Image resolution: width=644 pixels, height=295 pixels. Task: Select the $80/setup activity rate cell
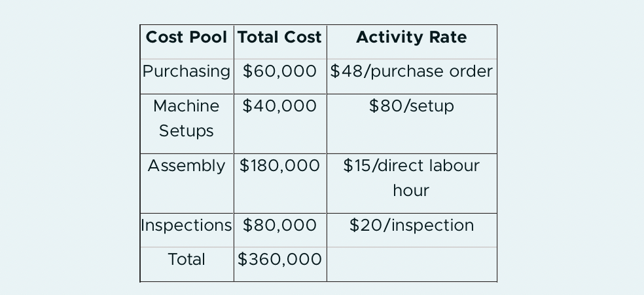[412, 124]
